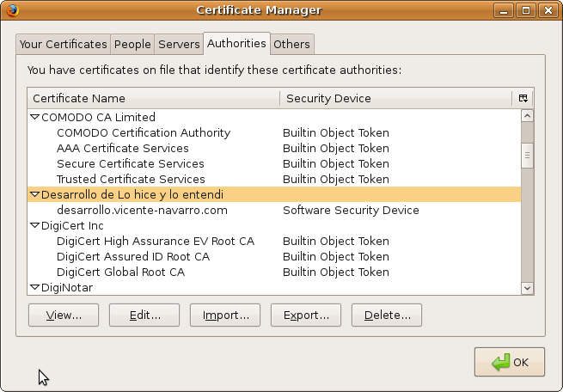Collapse the COMODO CA Limited group

[34, 117]
